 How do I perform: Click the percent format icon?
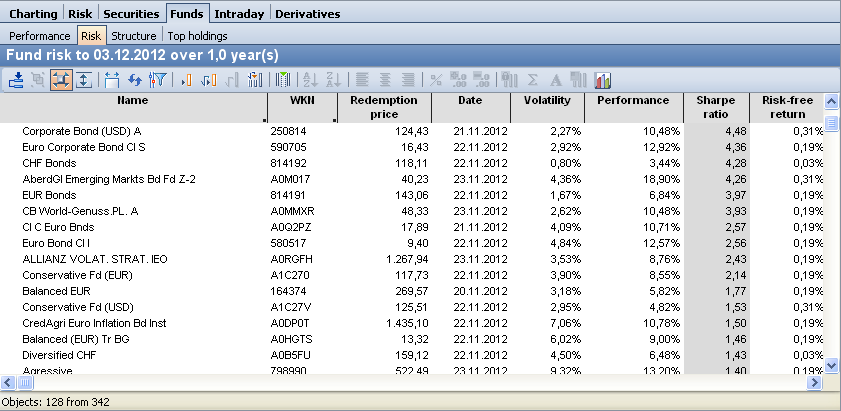436,80
